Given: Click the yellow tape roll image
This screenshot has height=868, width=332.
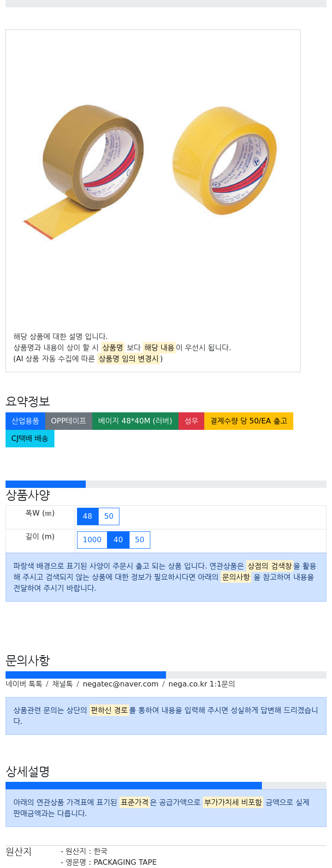Looking at the screenshot, I should pyautogui.click(x=225, y=160).
